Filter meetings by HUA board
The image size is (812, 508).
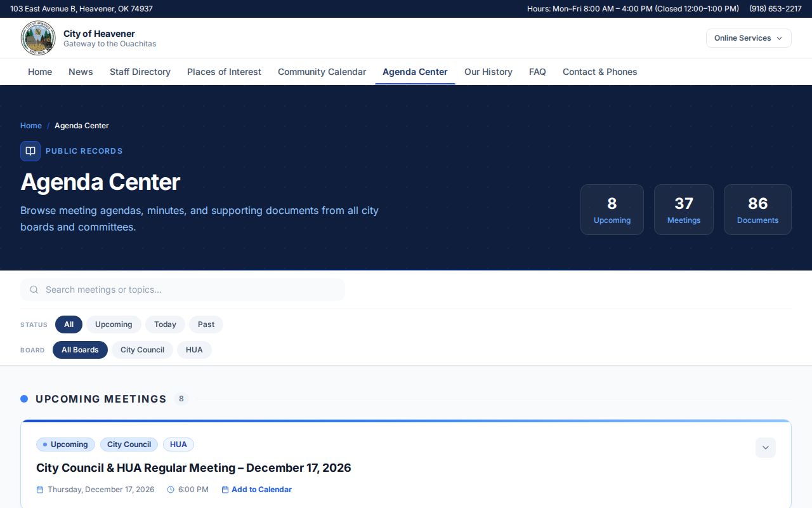click(x=194, y=350)
